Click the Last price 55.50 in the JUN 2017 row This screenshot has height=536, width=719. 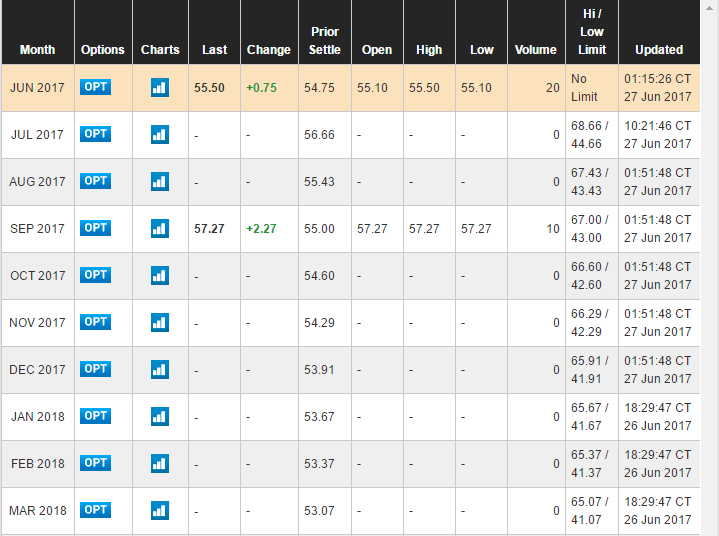click(x=209, y=88)
